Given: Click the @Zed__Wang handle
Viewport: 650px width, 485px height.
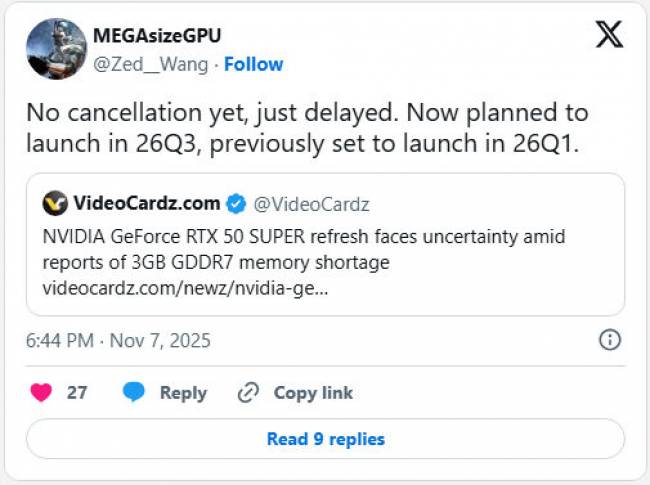Looking at the screenshot, I should tap(152, 64).
